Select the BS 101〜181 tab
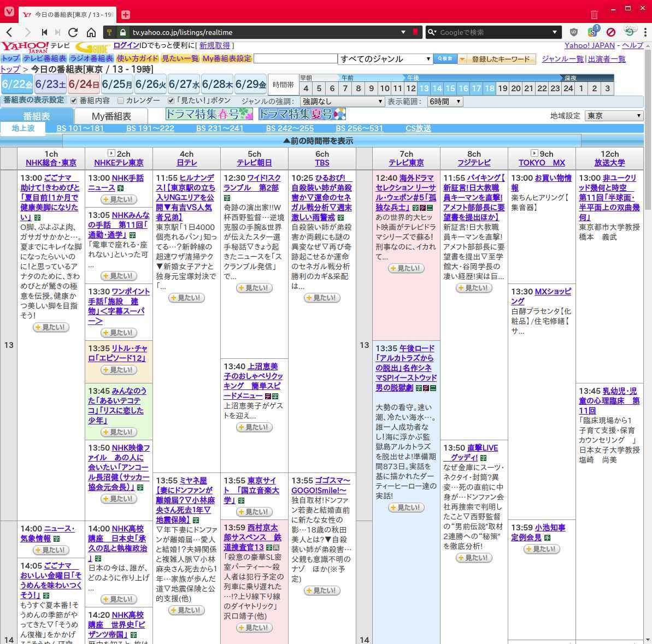Image resolution: width=652 pixels, height=644 pixels. tap(80, 128)
